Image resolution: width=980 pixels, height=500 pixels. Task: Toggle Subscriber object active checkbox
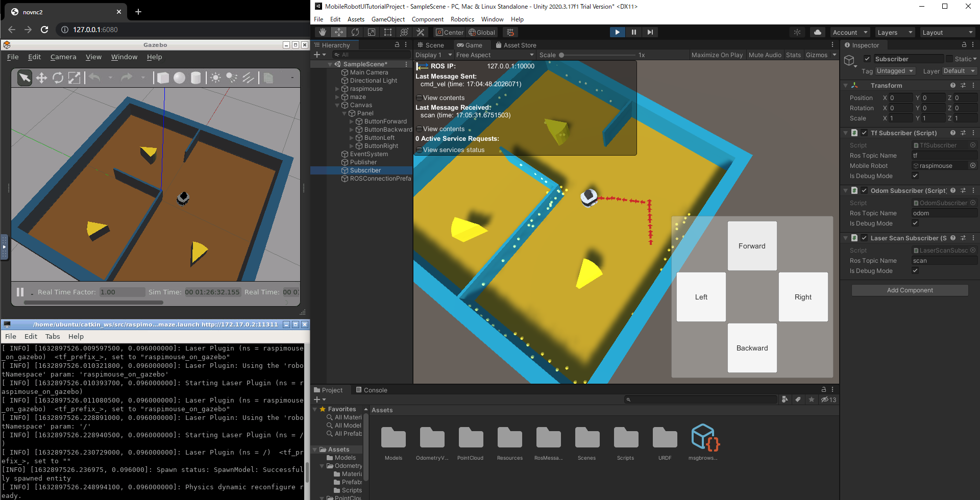tap(867, 59)
